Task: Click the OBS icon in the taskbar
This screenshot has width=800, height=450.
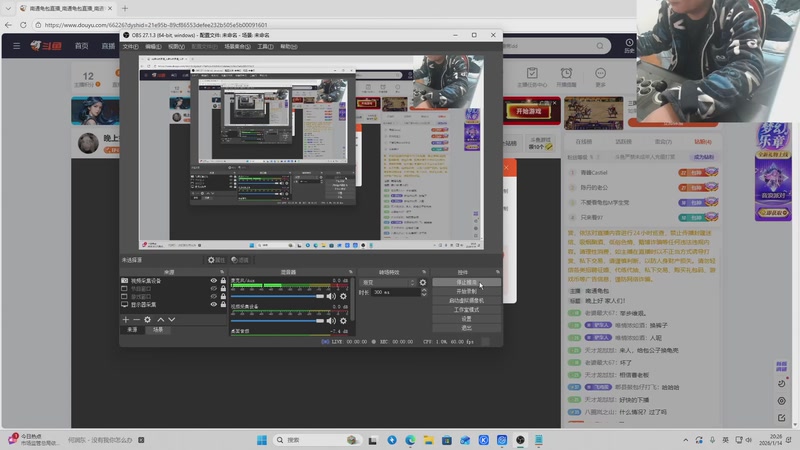Action: [x=520, y=440]
